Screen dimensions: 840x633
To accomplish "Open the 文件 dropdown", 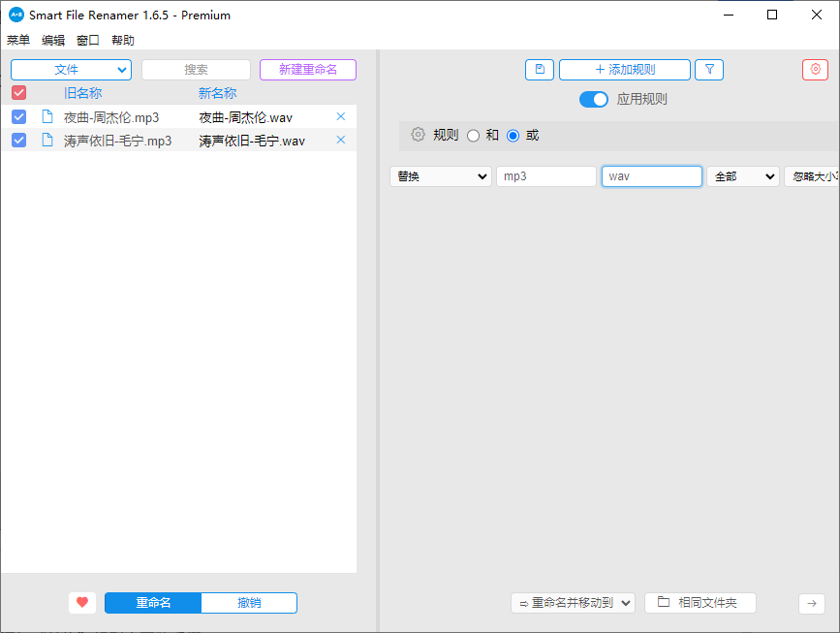I will coord(71,70).
